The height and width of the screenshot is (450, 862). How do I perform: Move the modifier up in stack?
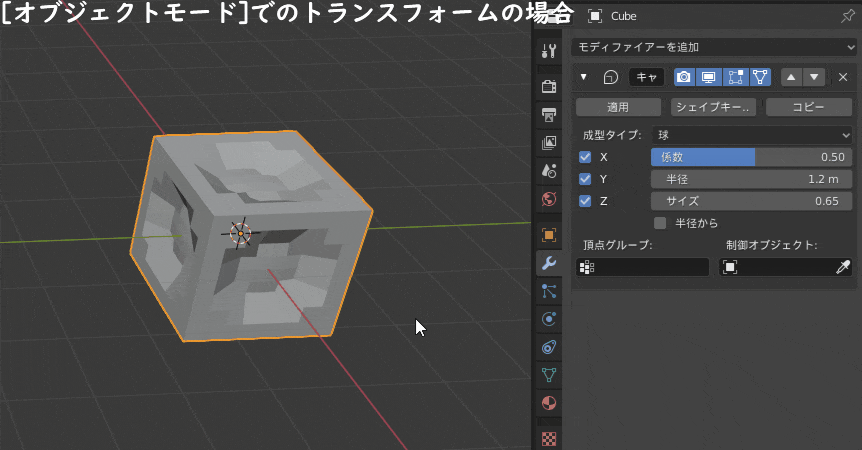pyautogui.click(x=791, y=77)
